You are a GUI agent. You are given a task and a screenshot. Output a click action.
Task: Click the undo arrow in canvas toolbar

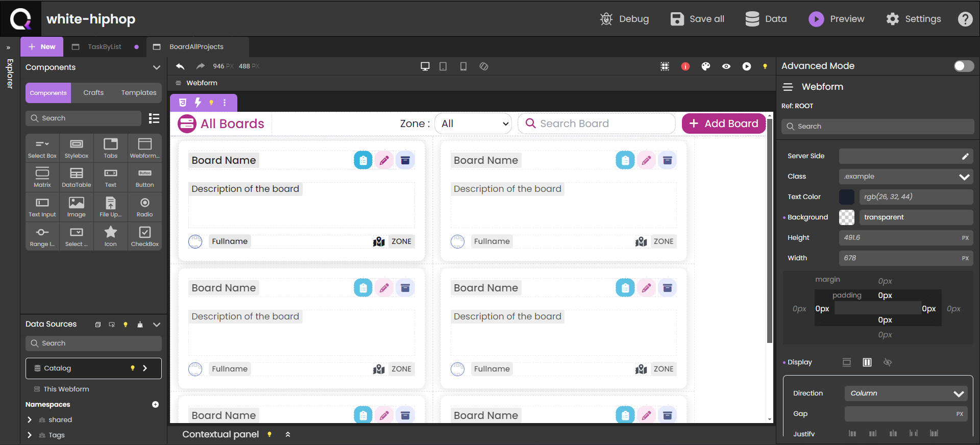[180, 66]
